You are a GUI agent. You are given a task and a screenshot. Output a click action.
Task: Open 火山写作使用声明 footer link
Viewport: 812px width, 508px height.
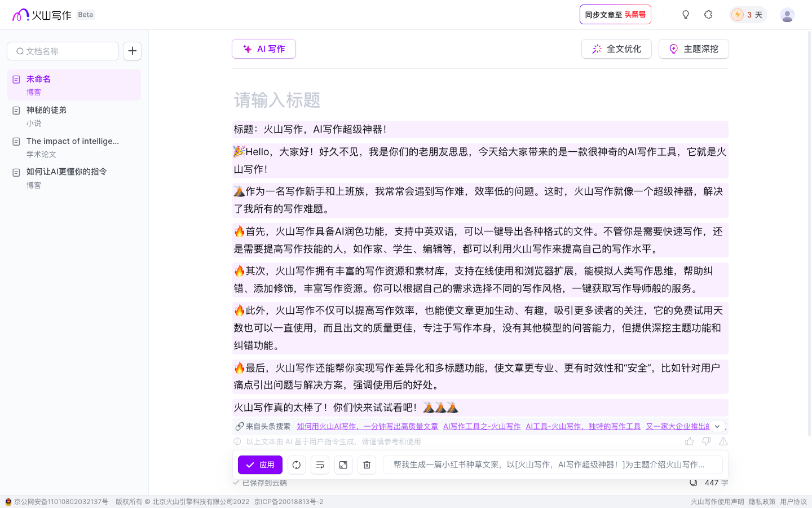coord(717,502)
